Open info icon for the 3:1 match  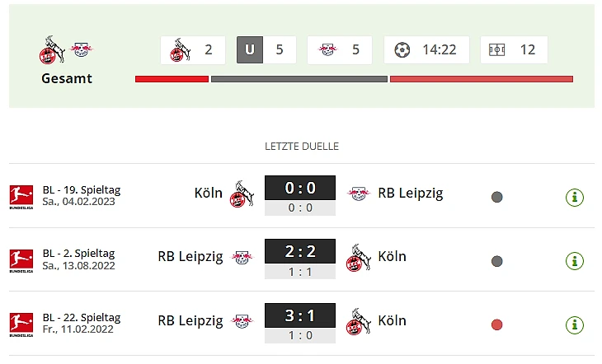575,324
